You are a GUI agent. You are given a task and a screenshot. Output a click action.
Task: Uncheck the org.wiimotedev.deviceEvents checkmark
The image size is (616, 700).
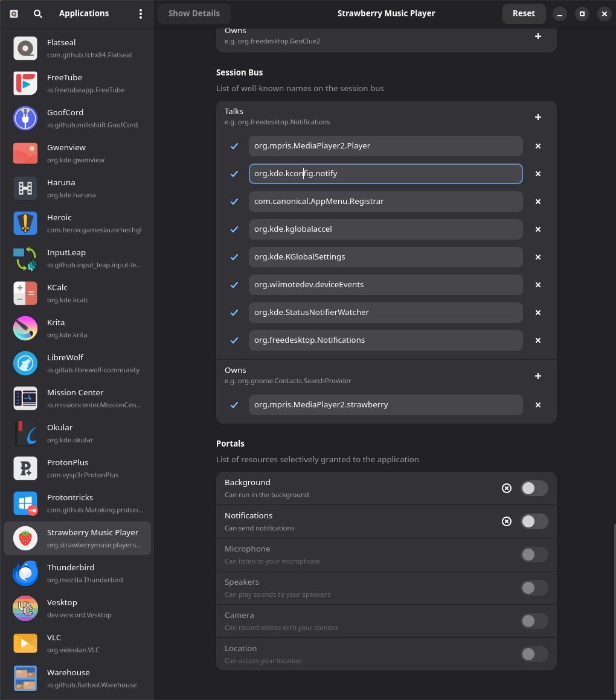pos(234,285)
